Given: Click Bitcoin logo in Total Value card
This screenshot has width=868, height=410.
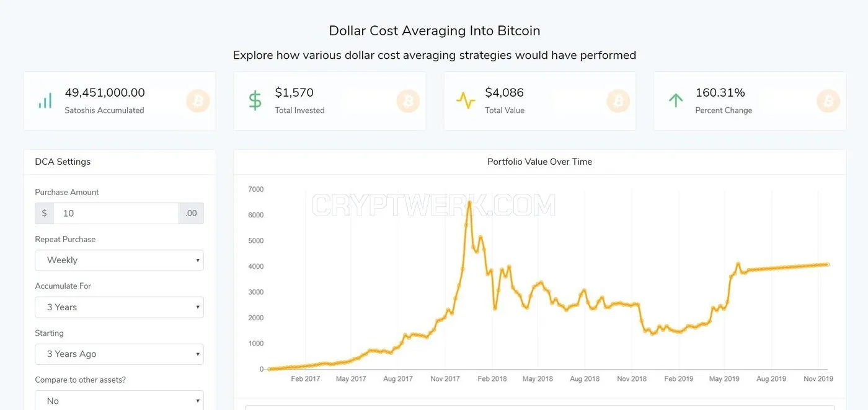Looking at the screenshot, I should tap(618, 101).
